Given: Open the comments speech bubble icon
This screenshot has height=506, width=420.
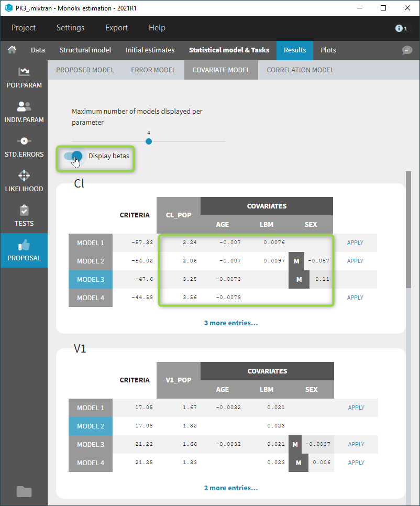Looking at the screenshot, I should click(407, 50).
